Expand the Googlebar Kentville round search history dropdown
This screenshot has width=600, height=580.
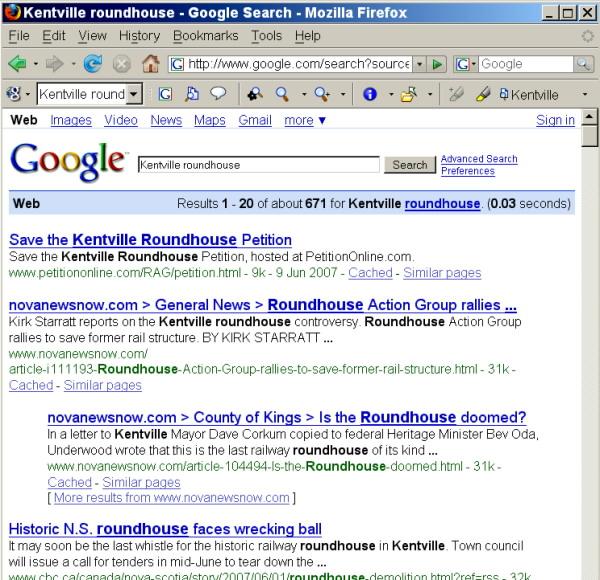pos(134,94)
